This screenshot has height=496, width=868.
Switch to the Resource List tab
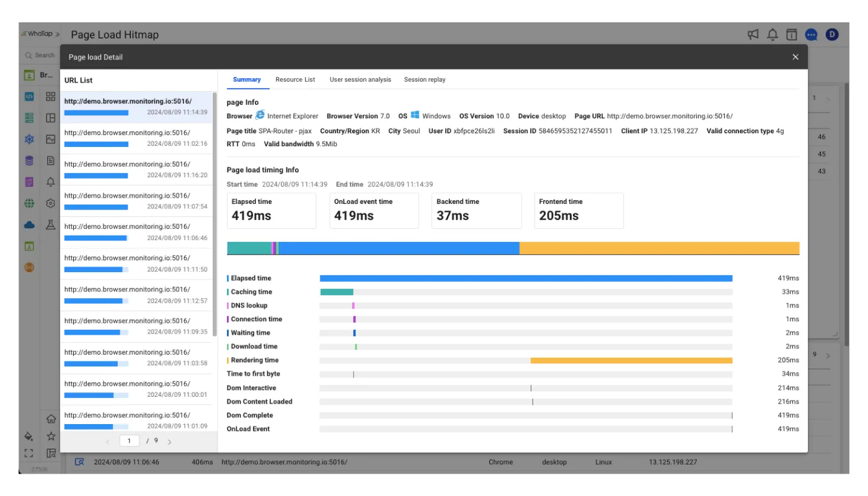295,79
